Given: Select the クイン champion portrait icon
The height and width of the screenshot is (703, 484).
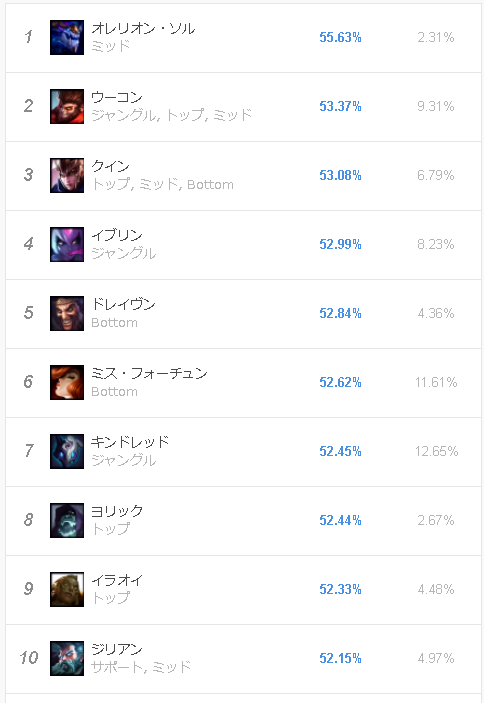Looking at the screenshot, I should click(x=67, y=175).
